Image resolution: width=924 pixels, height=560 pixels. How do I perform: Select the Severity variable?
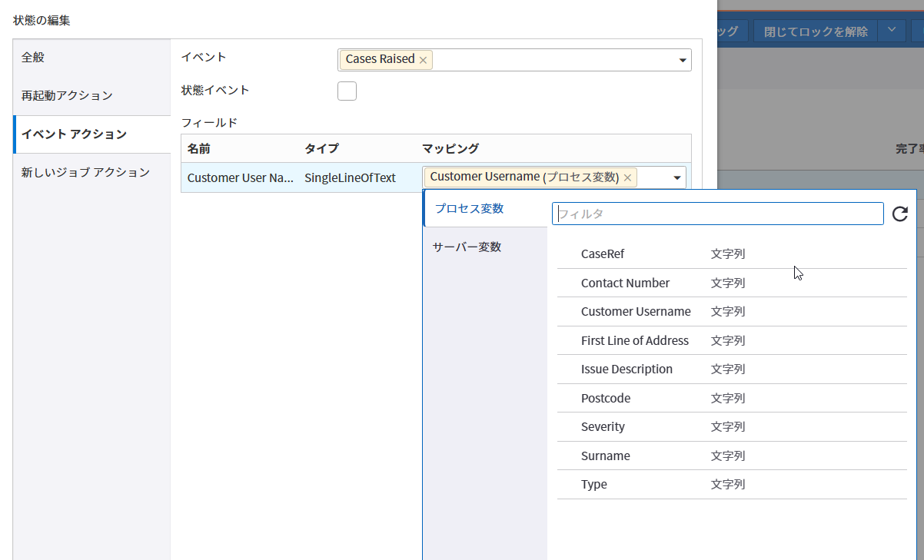tap(603, 427)
